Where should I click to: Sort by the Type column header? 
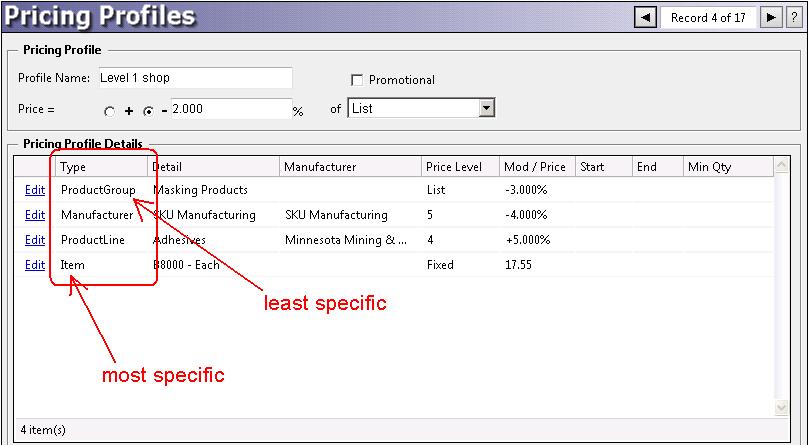coord(100,167)
